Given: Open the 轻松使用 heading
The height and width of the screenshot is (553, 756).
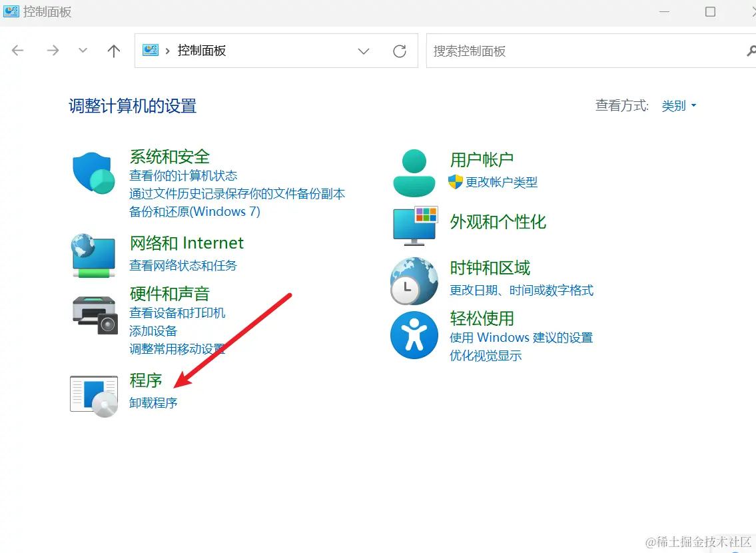Looking at the screenshot, I should [482, 318].
